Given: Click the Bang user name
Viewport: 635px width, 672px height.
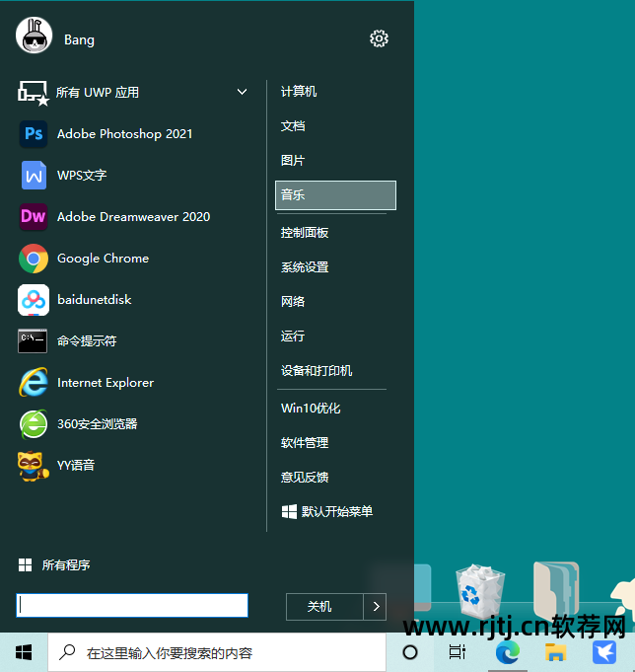Looking at the screenshot, I should (79, 39).
